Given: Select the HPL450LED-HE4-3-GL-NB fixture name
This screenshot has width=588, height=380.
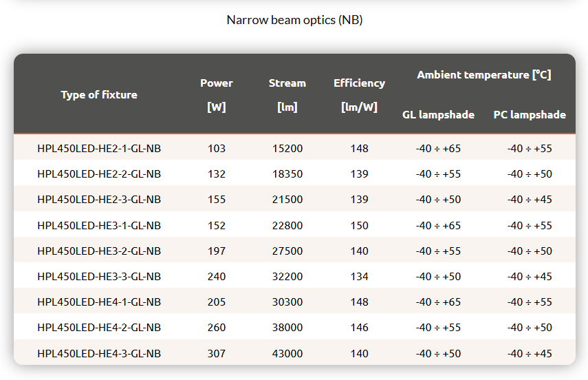Looking at the screenshot, I should [99, 354].
